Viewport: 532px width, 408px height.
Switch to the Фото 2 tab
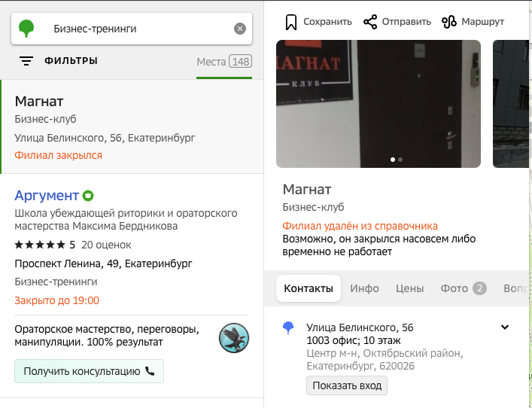click(x=464, y=288)
